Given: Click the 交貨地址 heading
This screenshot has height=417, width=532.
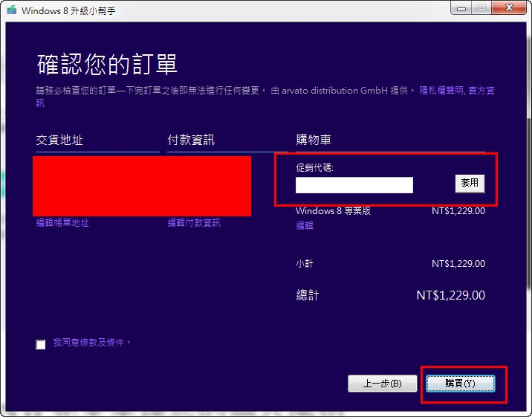Looking at the screenshot, I should [59, 140].
